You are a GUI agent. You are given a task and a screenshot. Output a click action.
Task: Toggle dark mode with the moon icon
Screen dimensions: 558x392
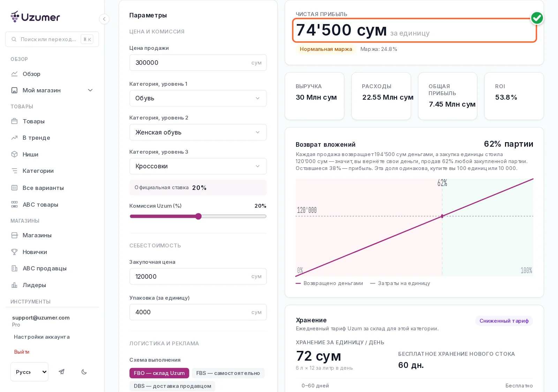coord(84,372)
